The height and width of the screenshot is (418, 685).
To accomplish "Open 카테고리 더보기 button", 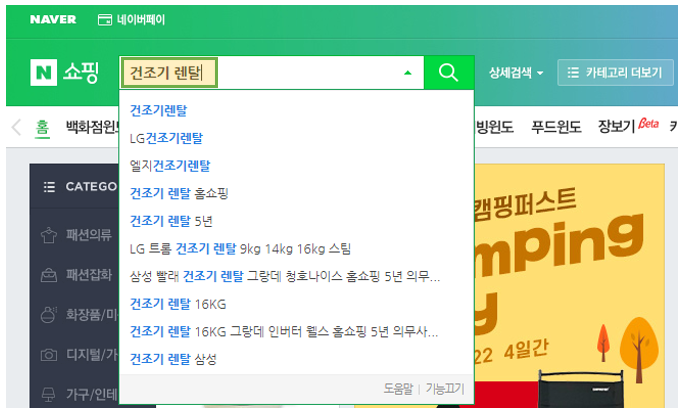I will 615,73.
